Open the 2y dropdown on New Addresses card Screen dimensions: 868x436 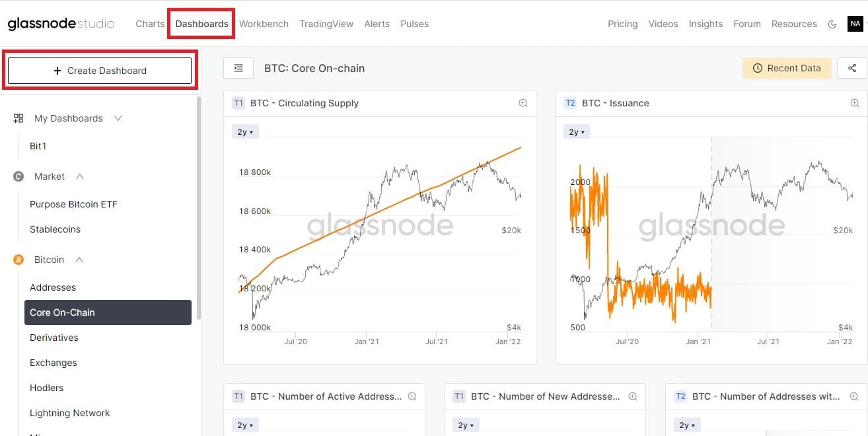[466, 425]
